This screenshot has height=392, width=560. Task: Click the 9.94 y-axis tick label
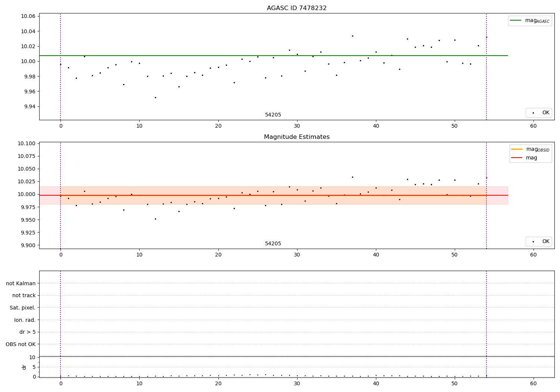coord(29,107)
